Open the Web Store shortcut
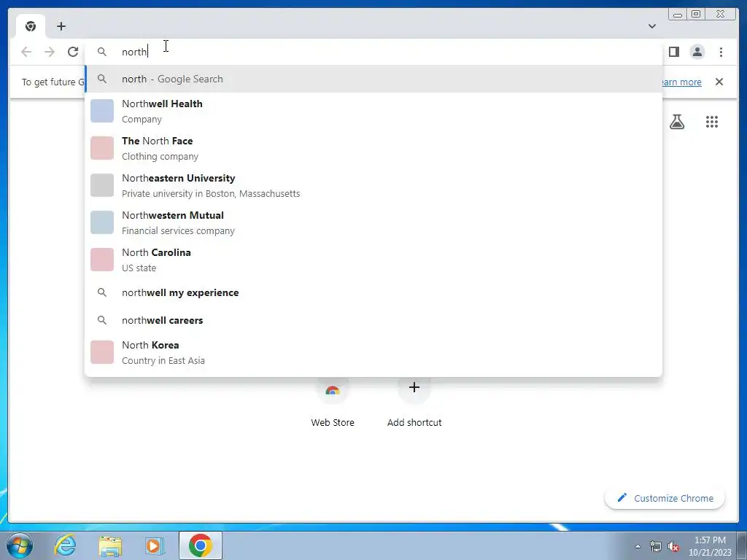This screenshot has height=560, width=747. (x=333, y=402)
